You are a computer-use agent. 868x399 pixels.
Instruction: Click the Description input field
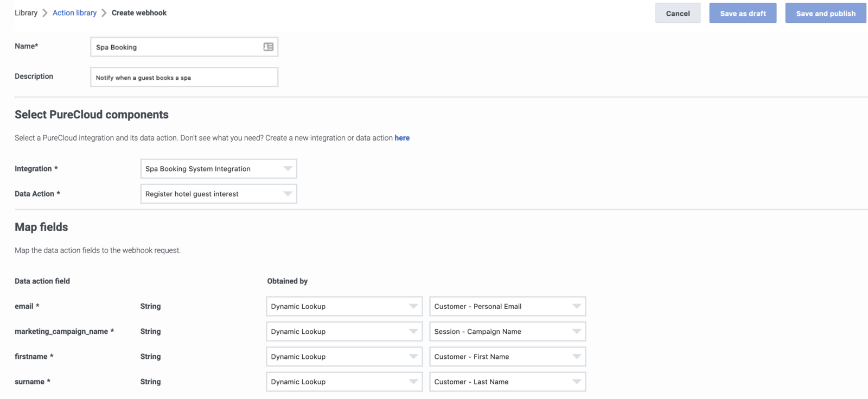[x=184, y=77]
